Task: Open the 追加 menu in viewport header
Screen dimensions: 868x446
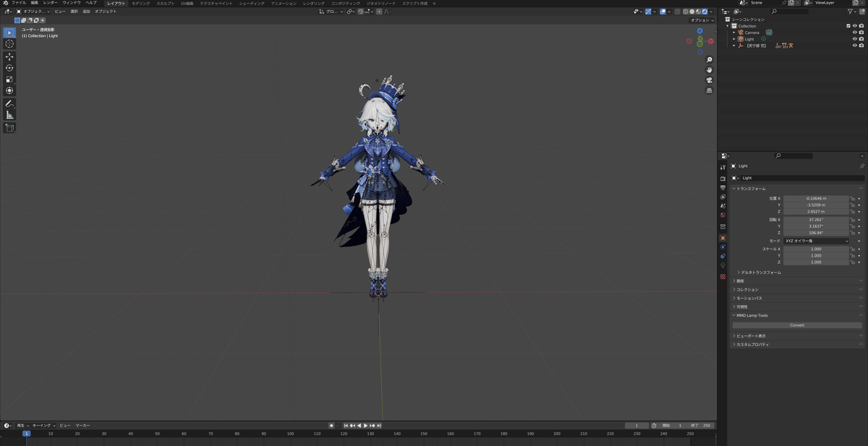Action: [x=87, y=12]
